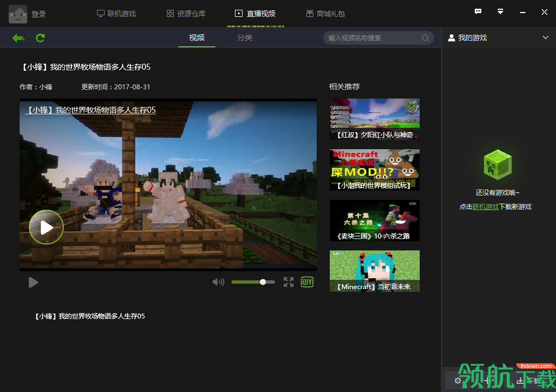The height and width of the screenshot is (392, 556).
Task: Click the 更新时间：2017-08-31 text
Action: [116, 87]
